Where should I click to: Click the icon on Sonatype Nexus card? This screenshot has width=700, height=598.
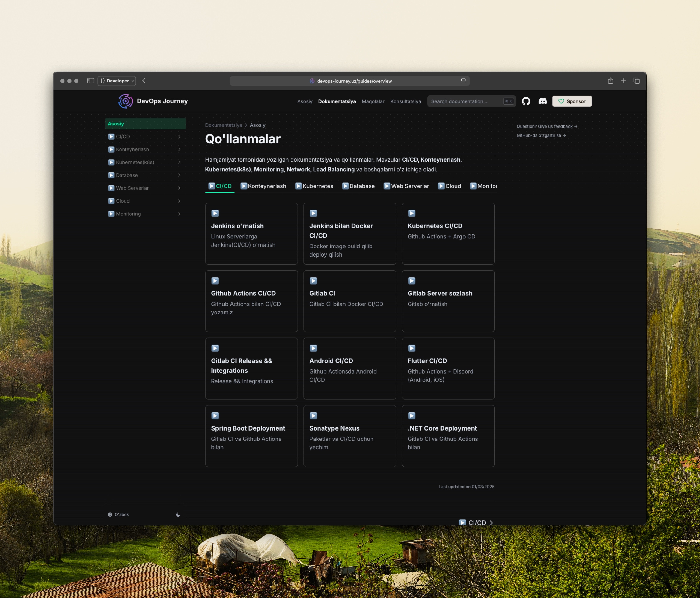tap(314, 416)
